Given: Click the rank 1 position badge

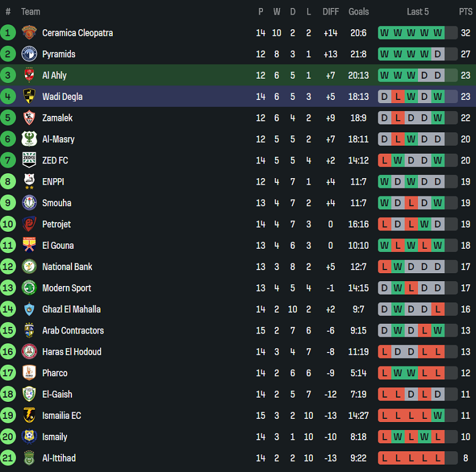Looking at the screenshot, I should [x=8, y=33].
